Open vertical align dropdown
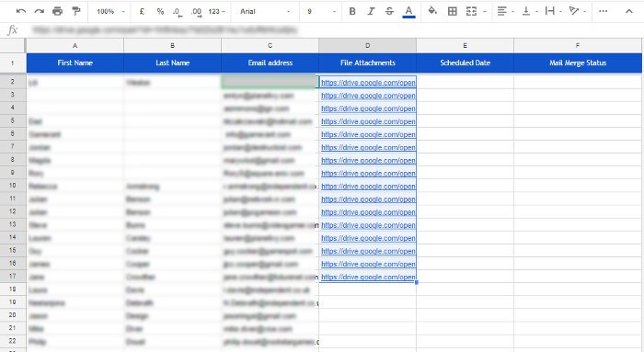Image resolution: width=644 pixels, height=352 pixels. pyautogui.click(x=530, y=11)
